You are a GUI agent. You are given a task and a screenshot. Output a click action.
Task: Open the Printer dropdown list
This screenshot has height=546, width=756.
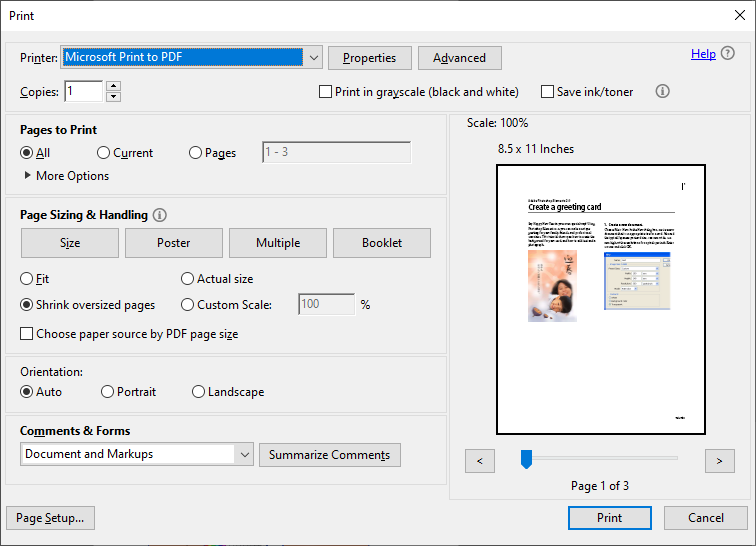tap(313, 58)
